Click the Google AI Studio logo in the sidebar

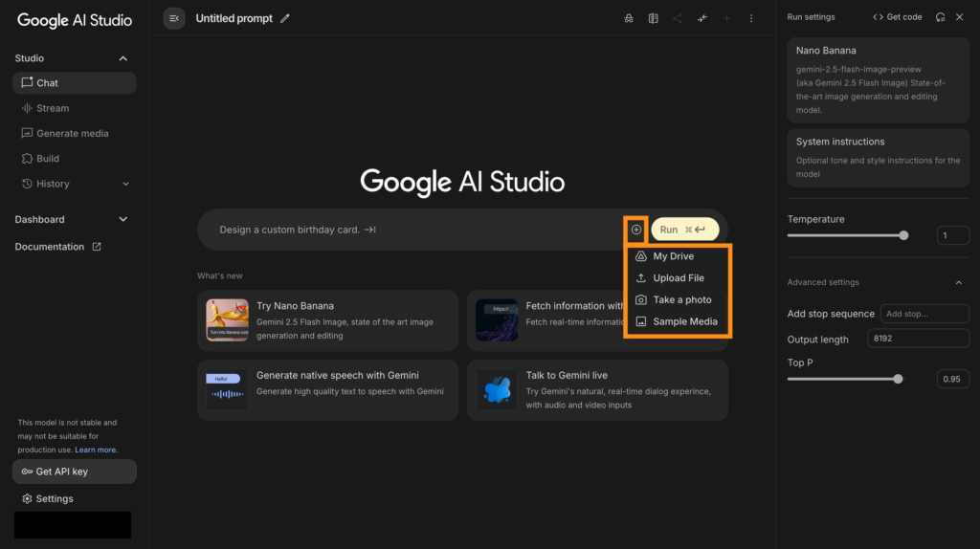point(75,20)
